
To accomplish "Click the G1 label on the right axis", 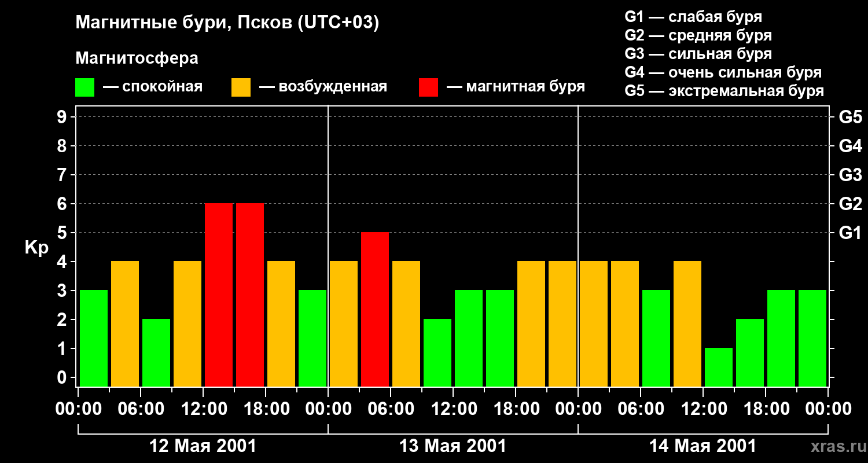I will click(850, 233).
